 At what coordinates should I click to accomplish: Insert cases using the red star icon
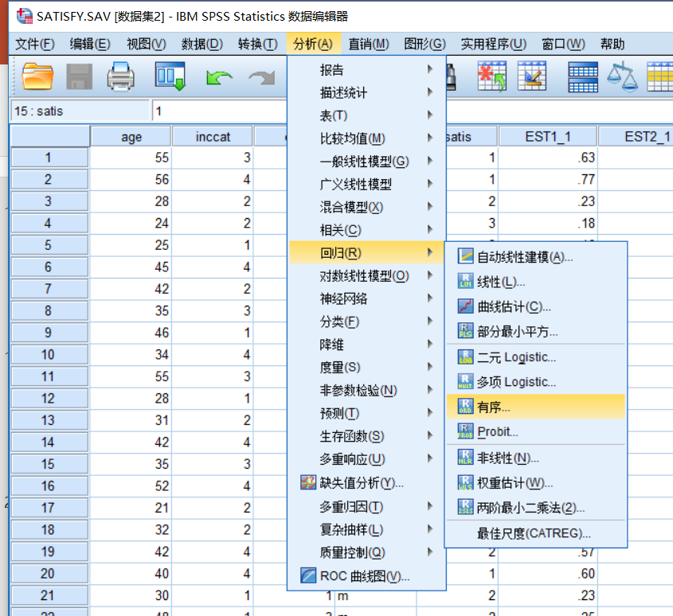(491, 77)
